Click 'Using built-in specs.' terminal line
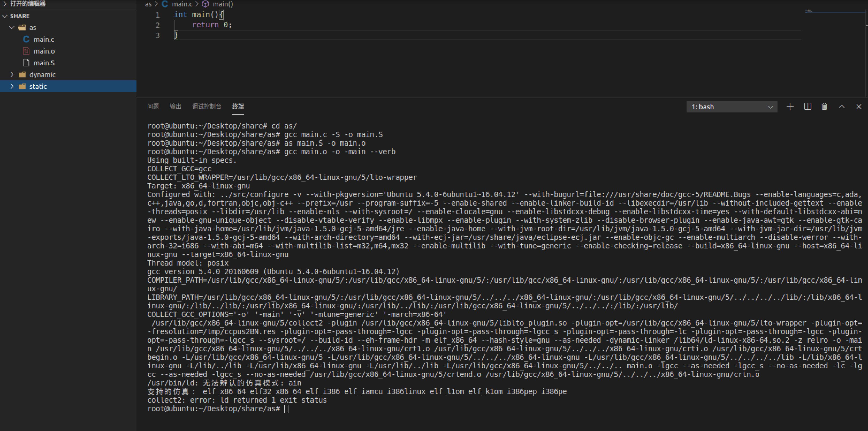Viewport: 868px width, 431px height. point(192,160)
